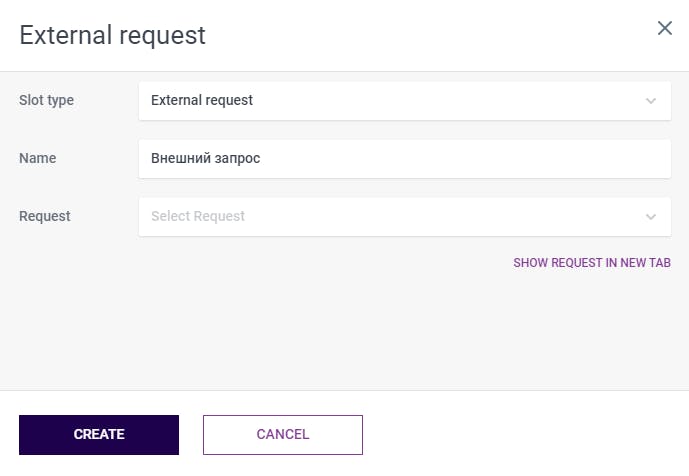Viewport: 689px width, 476px height.
Task: Click empty space right of Внешний запрос
Action: [x=480, y=159]
